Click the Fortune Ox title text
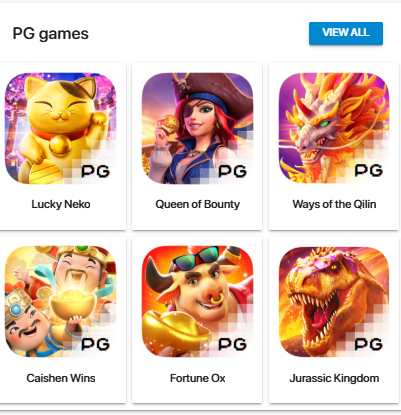The image size is (401, 415). [x=197, y=378]
